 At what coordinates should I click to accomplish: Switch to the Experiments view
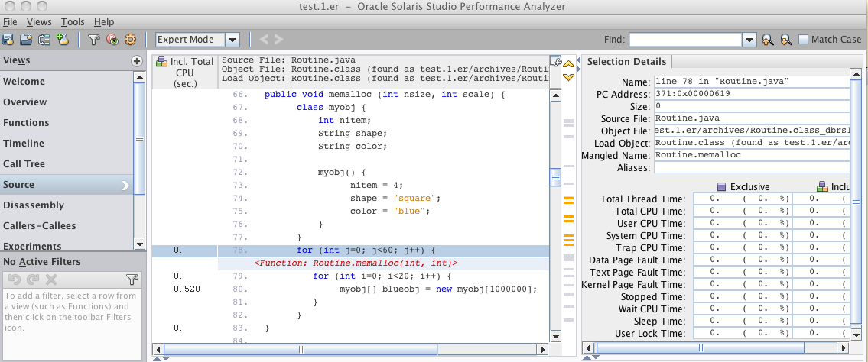[67, 245]
